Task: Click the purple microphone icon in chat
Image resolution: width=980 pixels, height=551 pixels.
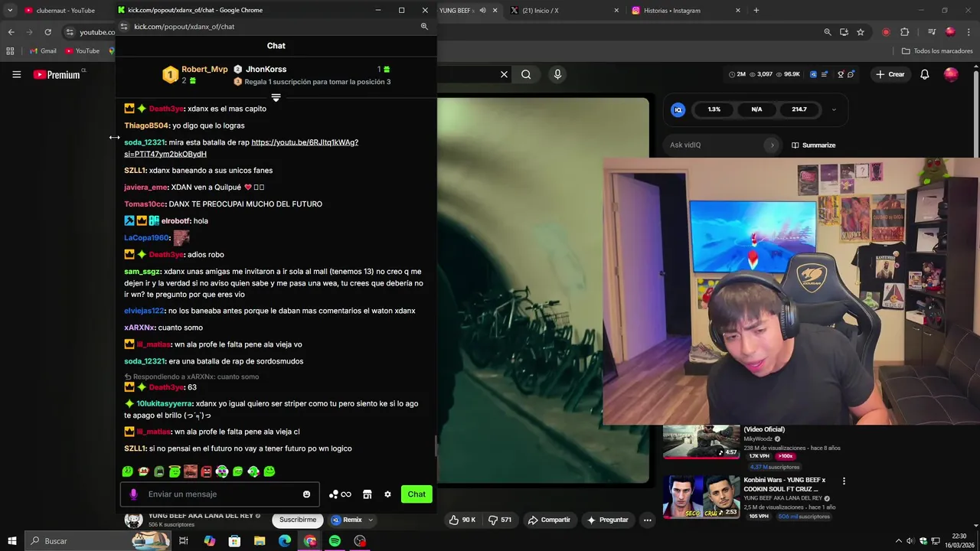Action: click(134, 494)
